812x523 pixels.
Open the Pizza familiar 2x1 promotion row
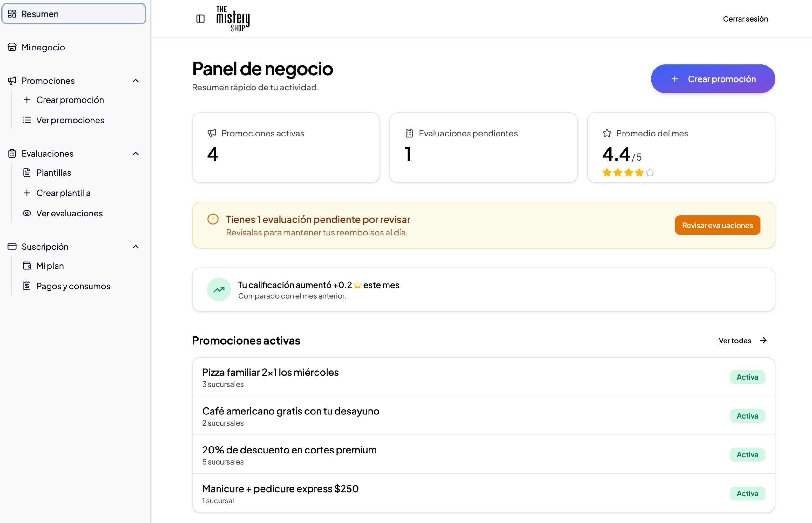pyautogui.click(x=483, y=377)
